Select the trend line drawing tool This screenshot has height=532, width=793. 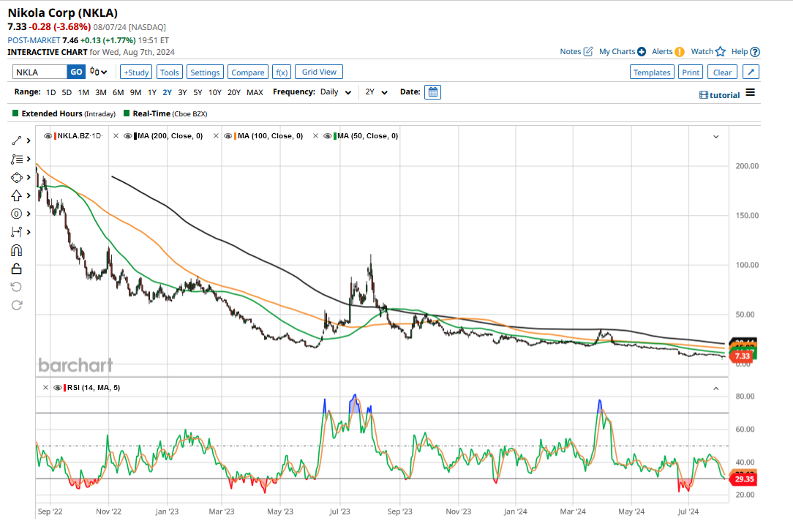[16, 141]
